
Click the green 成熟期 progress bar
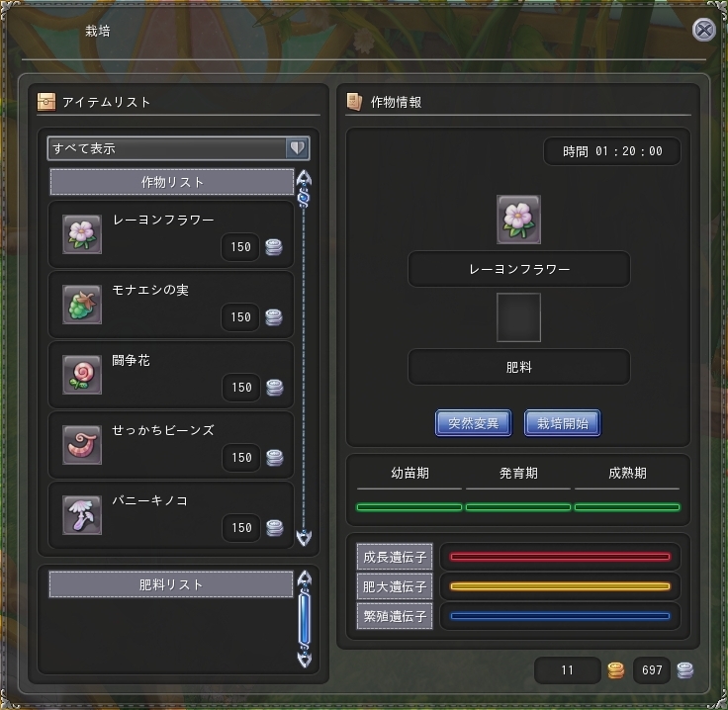click(x=627, y=507)
